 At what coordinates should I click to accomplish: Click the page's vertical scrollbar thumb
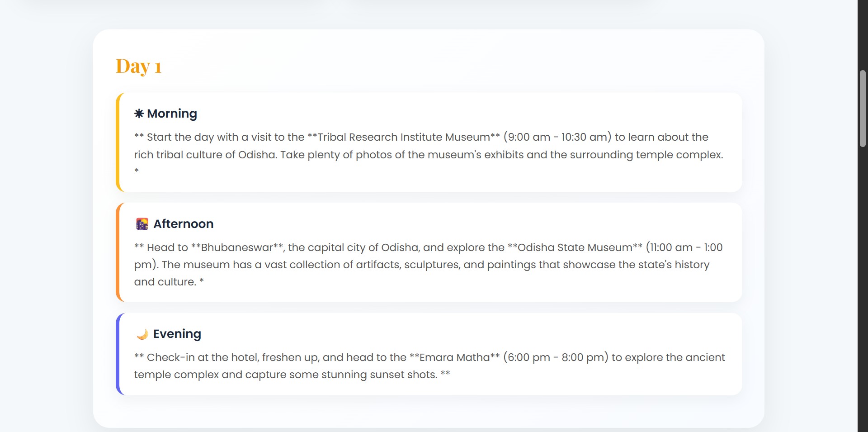[863, 109]
